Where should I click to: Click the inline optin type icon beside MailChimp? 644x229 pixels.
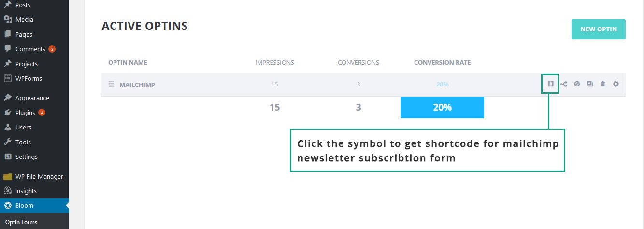coord(111,85)
